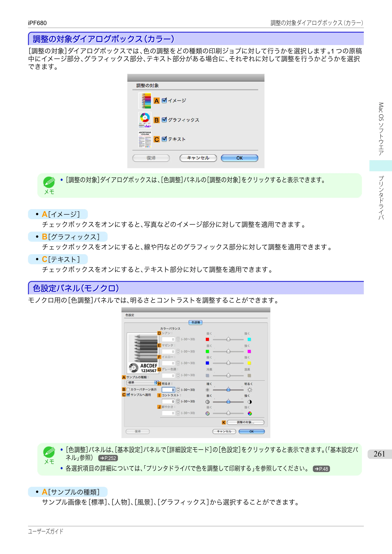Click the saturation (鮮やかさ) value stepper arrows
This screenshot has height=554, width=392.
[178, 413]
